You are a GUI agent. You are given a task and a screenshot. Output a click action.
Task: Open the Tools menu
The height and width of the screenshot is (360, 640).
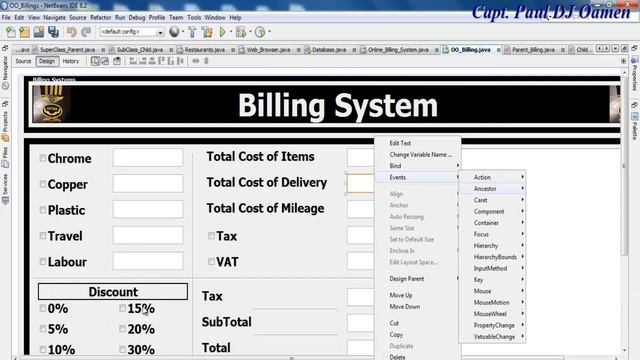pyautogui.click(x=194, y=18)
